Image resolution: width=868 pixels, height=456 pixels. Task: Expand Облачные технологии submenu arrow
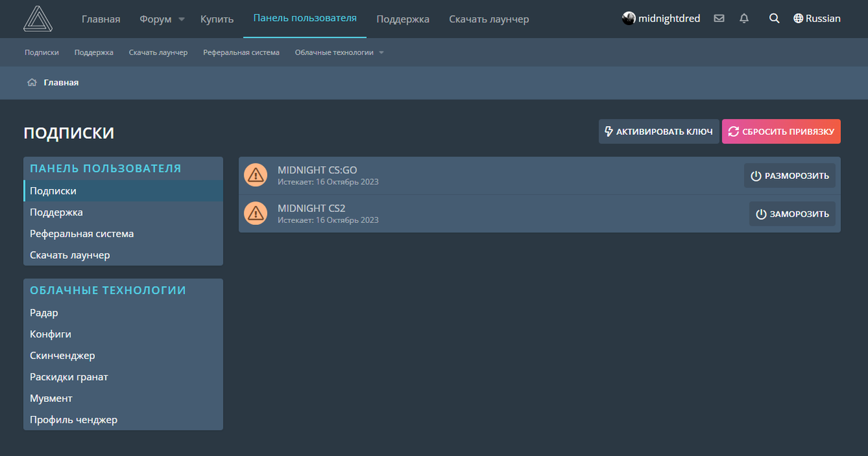coord(381,53)
